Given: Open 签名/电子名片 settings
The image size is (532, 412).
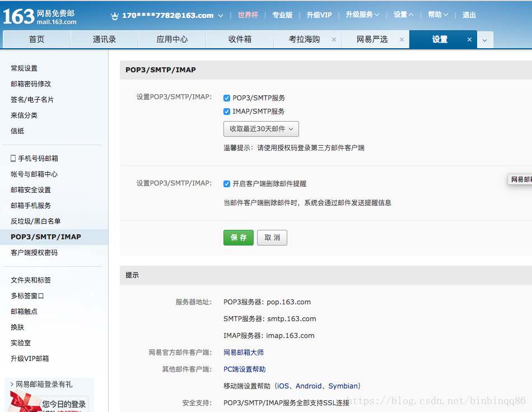Looking at the screenshot, I should click(32, 100).
